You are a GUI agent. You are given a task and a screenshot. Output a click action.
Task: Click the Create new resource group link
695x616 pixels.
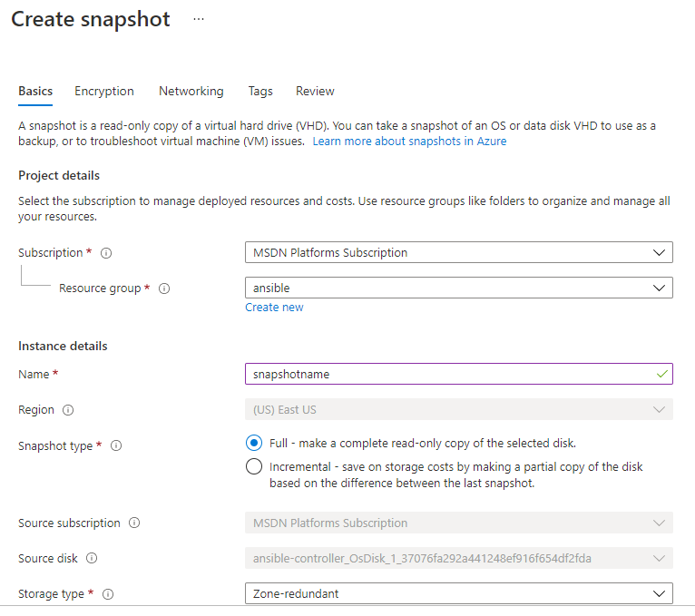pos(274,308)
